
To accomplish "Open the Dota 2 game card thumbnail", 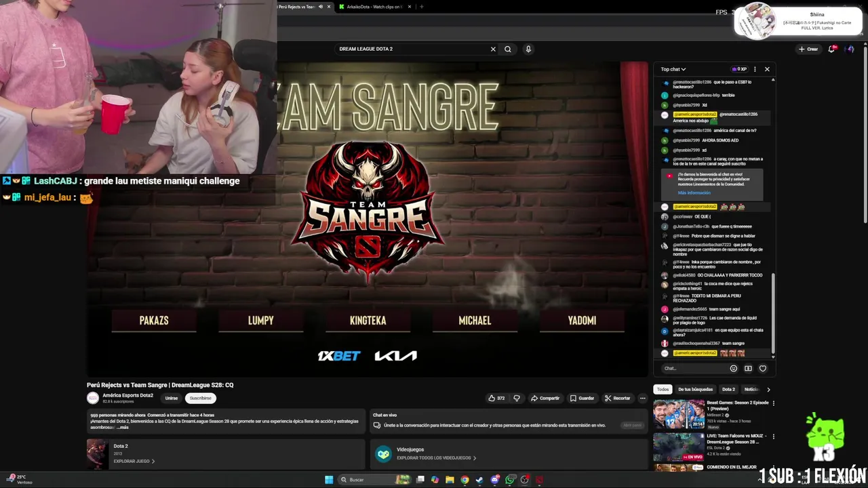I will coord(97,454).
